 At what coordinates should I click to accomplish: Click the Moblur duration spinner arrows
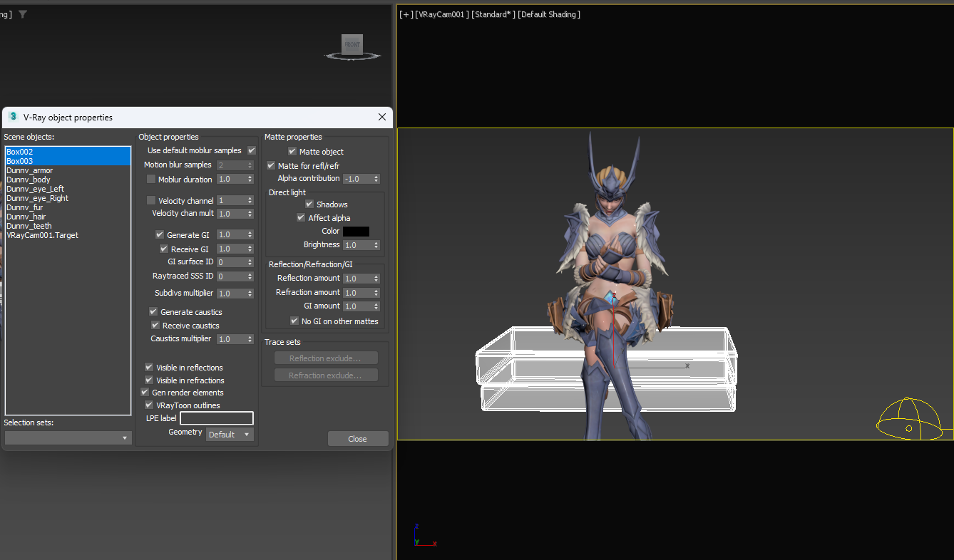[250, 180]
